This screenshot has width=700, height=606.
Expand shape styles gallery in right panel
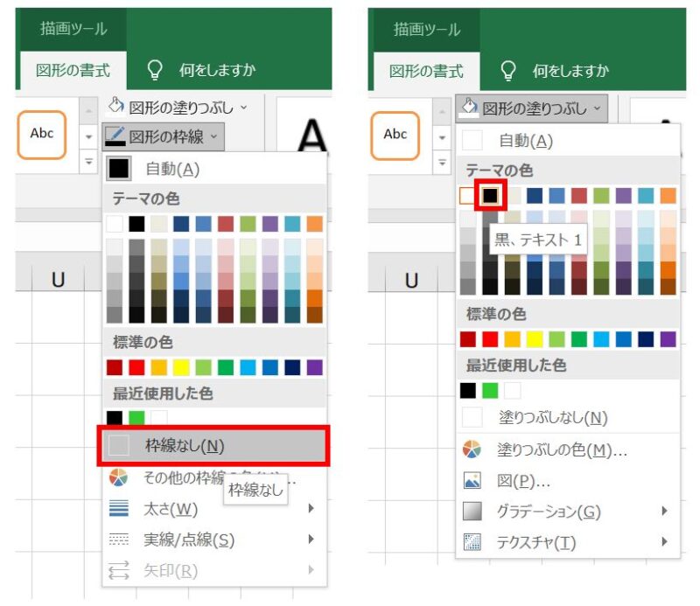click(x=442, y=163)
